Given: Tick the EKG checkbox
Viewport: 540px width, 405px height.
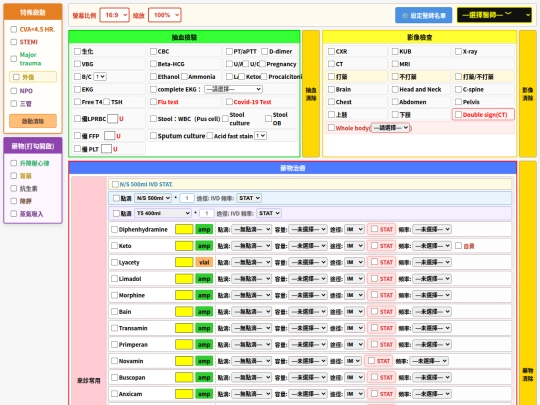Looking at the screenshot, I should click(x=77, y=89).
